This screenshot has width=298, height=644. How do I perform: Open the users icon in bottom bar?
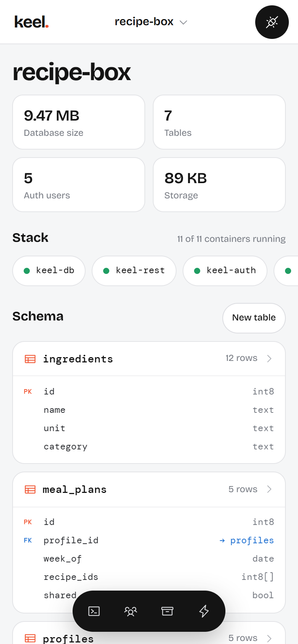tap(131, 611)
